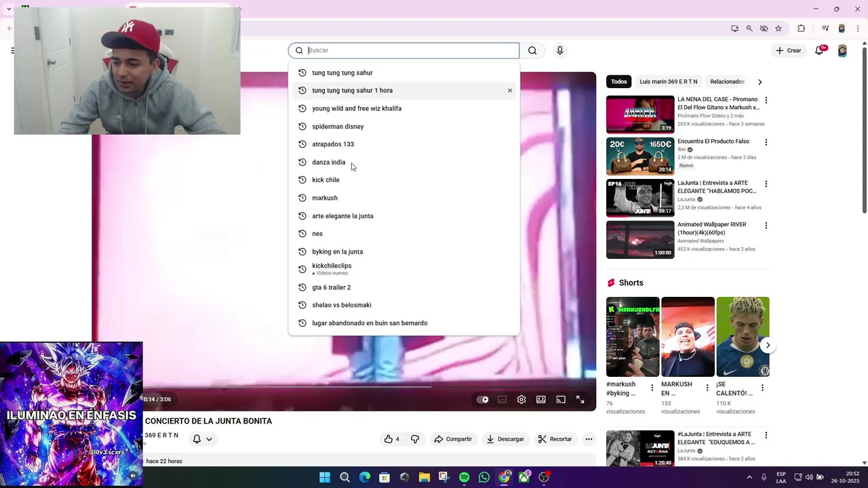This screenshot has height=488, width=868.
Task: Open Chrome three-dot menu
Action: tap(858, 28)
